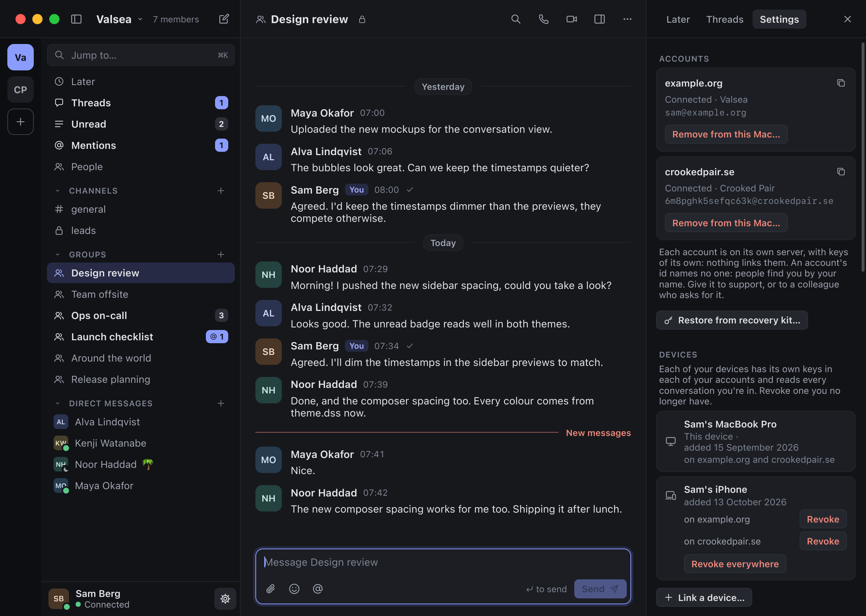Select the Settings tab
866x616 pixels.
tap(779, 19)
